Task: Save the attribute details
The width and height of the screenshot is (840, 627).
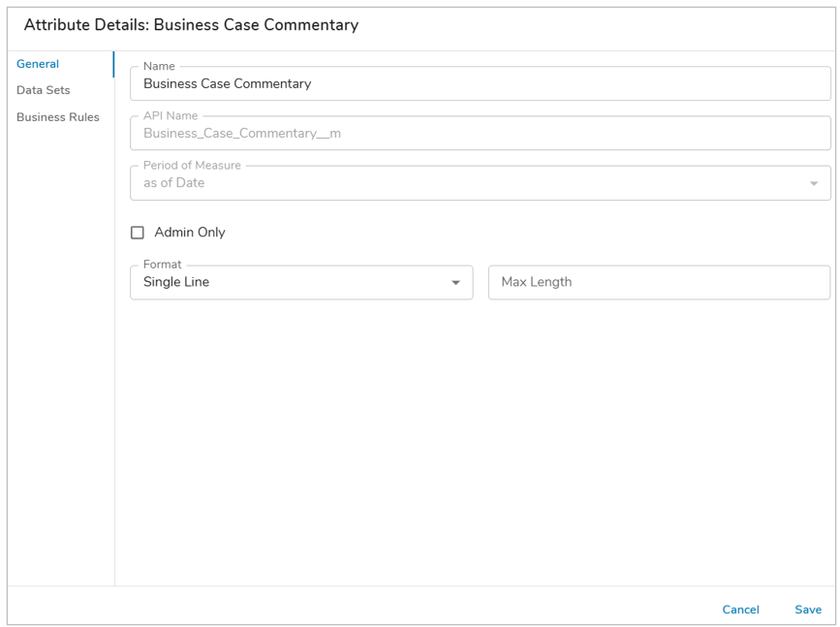Action: pos(808,610)
